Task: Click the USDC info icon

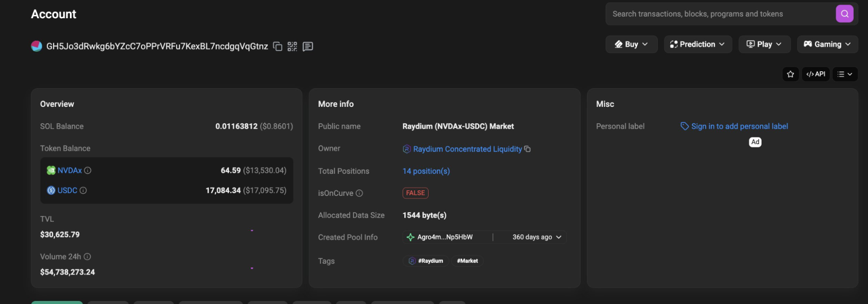Action: [x=83, y=190]
